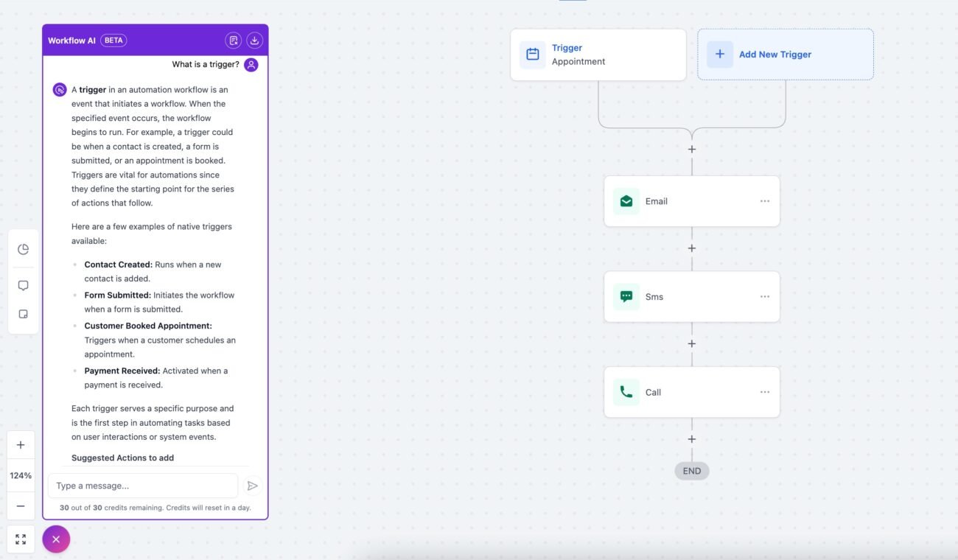Screen dimensions: 958x560
Task: Select the Call action's phone icon
Action: tap(626, 392)
